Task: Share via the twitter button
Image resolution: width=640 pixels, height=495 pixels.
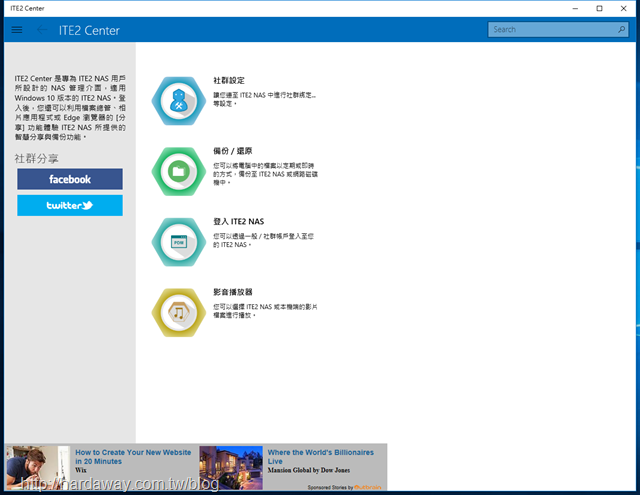Action: (x=70, y=205)
